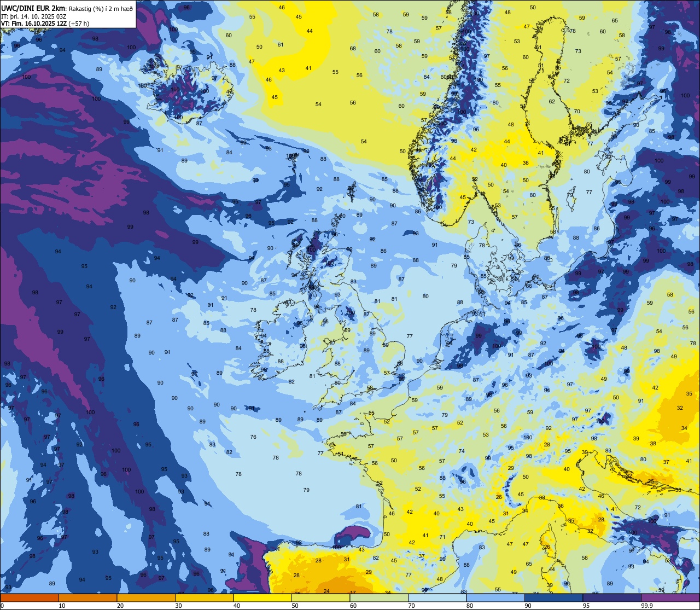Click the 'IT: þri. 14. 10. 2025 03Z' line
This screenshot has width=700, height=610.
[34, 16]
